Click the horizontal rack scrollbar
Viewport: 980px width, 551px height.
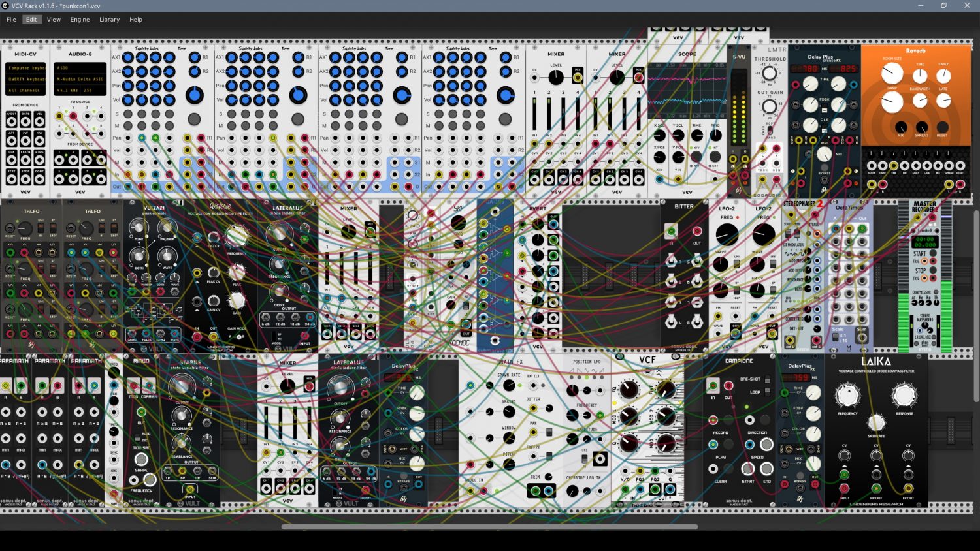point(489,526)
